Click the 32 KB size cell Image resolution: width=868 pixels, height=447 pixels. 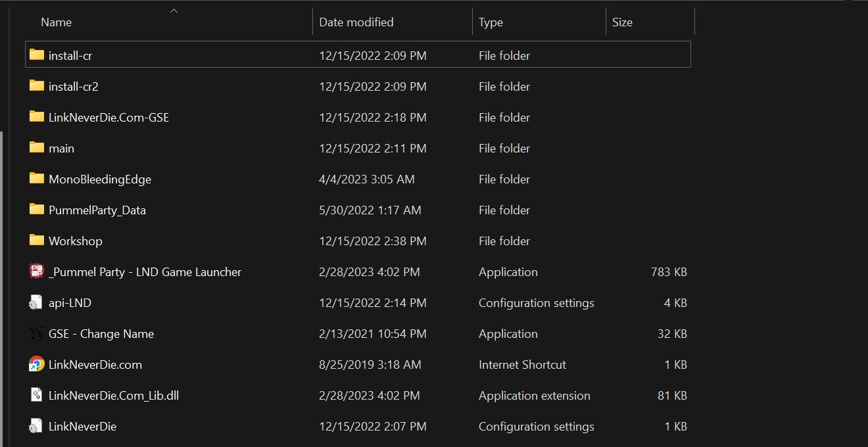(x=672, y=334)
